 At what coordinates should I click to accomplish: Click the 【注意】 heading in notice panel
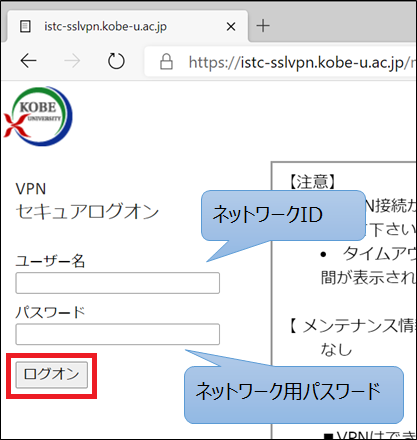(312, 182)
